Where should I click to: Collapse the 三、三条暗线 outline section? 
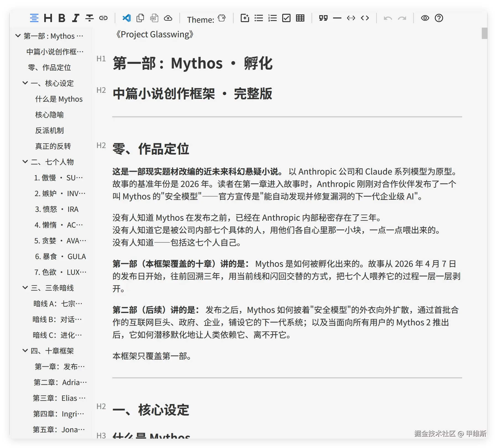(x=25, y=288)
